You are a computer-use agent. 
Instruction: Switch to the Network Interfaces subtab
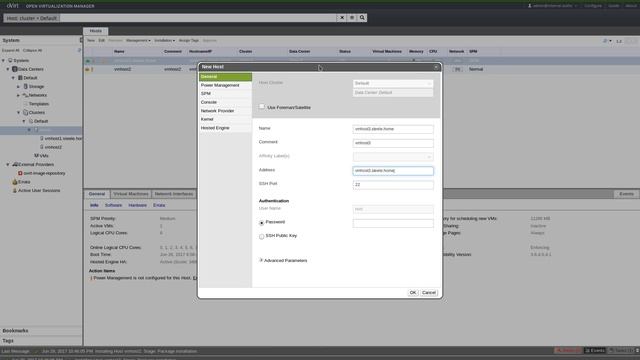pyautogui.click(x=174, y=194)
